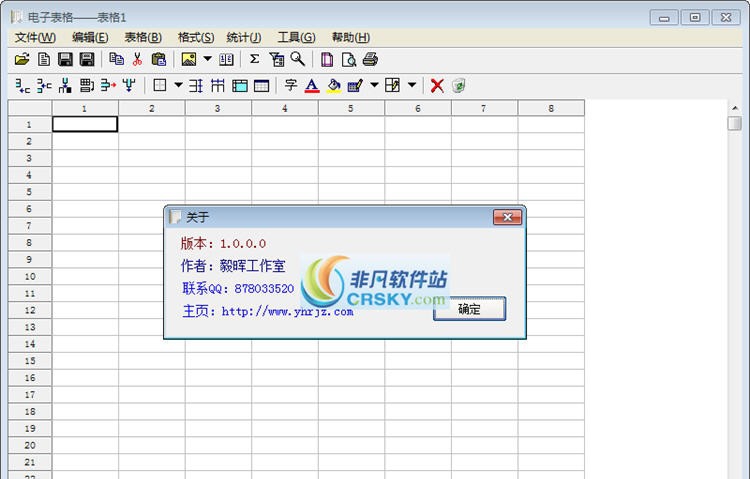Copy selected cells

tap(116, 59)
